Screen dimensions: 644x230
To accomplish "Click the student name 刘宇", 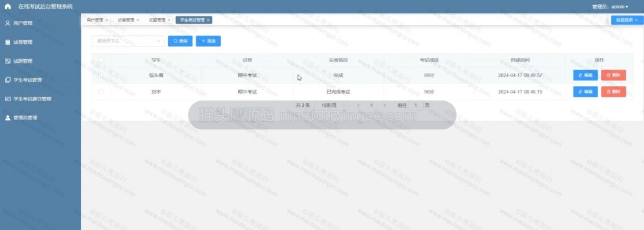I will 156,92.
